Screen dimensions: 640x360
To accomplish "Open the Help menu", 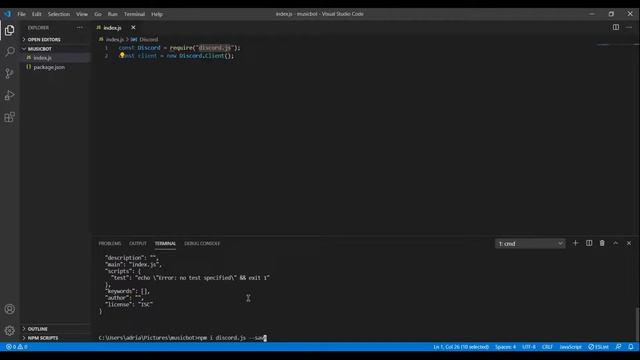I will pos(157,14).
